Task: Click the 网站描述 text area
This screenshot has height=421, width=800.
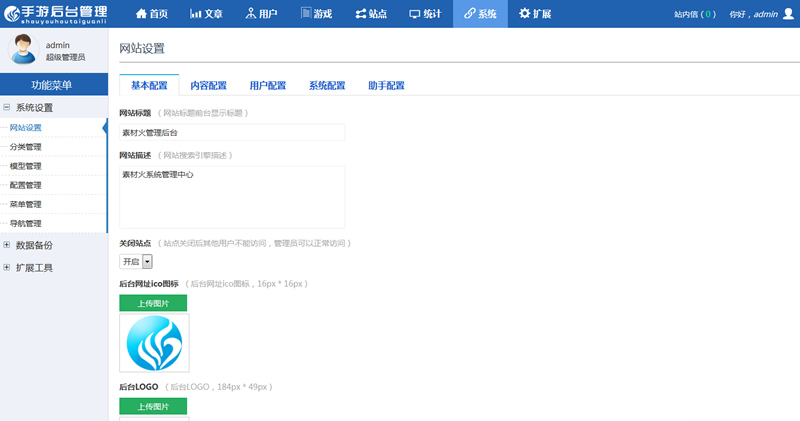Action: pyautogui.click(x=232, y=197)
